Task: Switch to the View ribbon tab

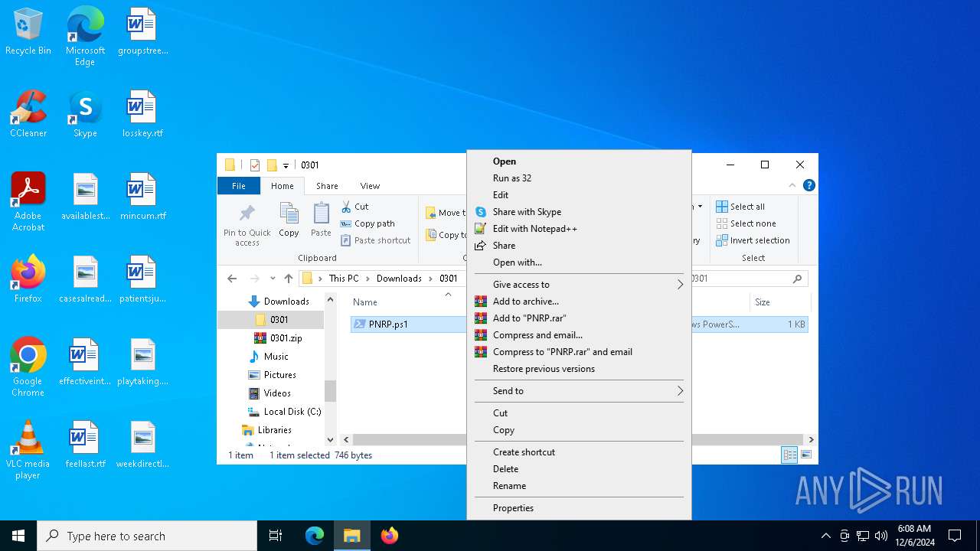Action: tap(370, 186)
